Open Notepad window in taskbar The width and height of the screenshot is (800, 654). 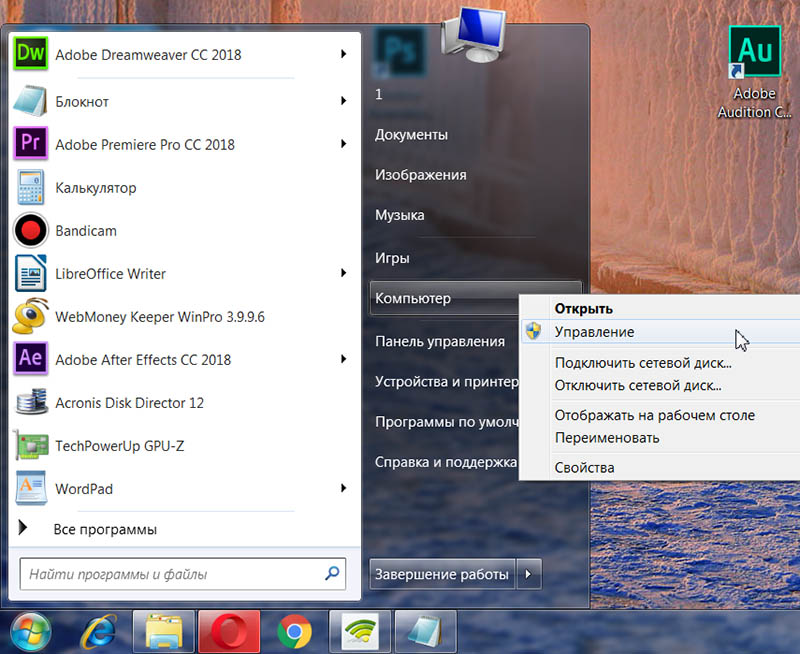click(x=425, y=633)
